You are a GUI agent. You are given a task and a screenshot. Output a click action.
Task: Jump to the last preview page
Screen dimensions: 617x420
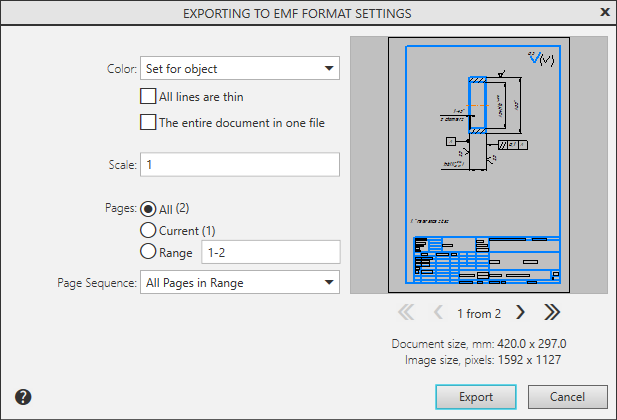(x=551, y=312)
